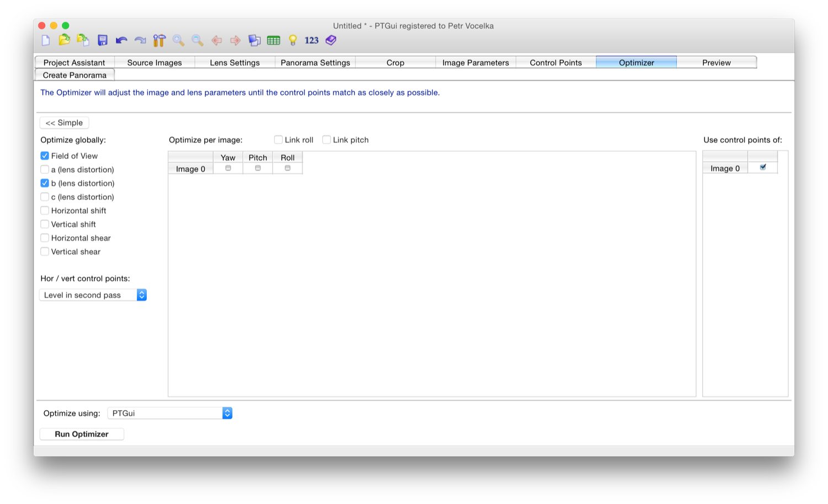The height and width of the screenshot is (504, 828).
Task: Open the tools hammer-and-wrench icon
Action: coord(160,40)
